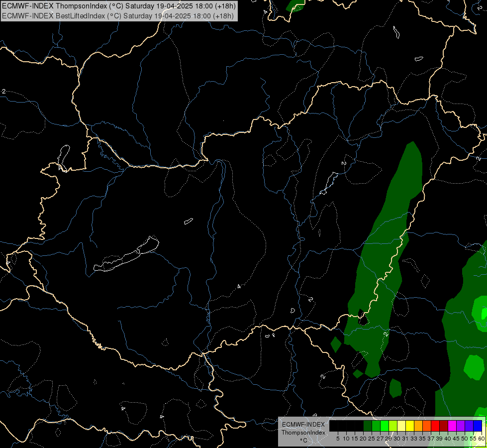Click the ECMWF-INDEX ThompsonIndex title line
This screenshot has width=487, height=448.
(x=119, y=6)
